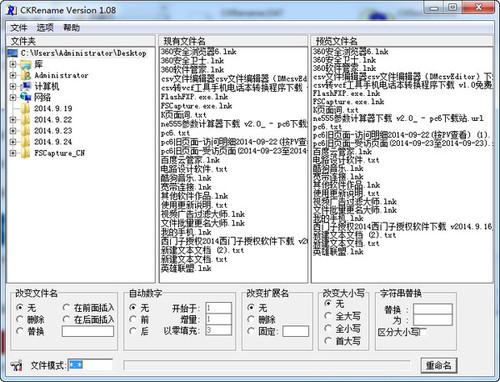Click the 改变文件名 text input box
The width and height of the screenshot is (500, 382).
click(x=88, y=331)
